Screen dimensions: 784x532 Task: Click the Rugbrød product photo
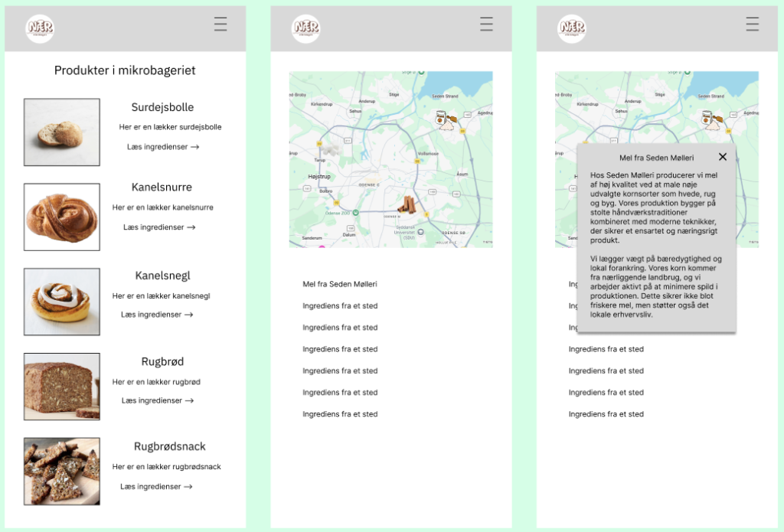tap(62, 387)
